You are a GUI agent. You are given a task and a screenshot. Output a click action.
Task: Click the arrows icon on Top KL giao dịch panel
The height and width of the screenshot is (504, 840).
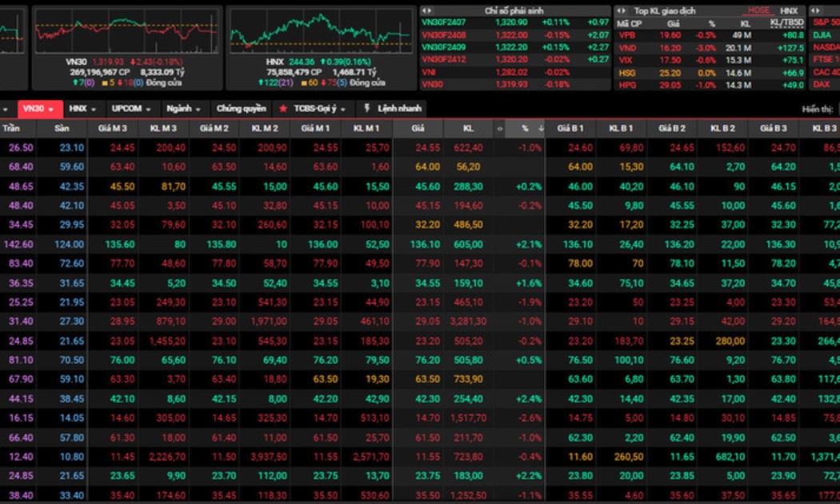pos(620,10)
